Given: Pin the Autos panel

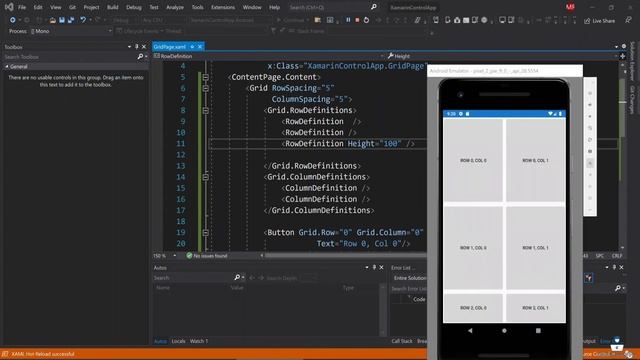Looking at the screenshot, I should [x=374, y=267].
